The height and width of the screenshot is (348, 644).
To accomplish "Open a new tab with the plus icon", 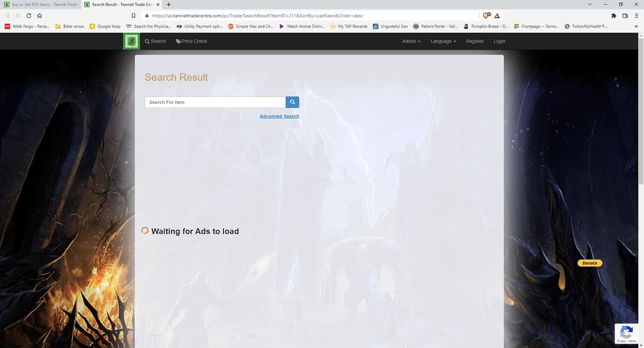I will (x=168, y=5).
